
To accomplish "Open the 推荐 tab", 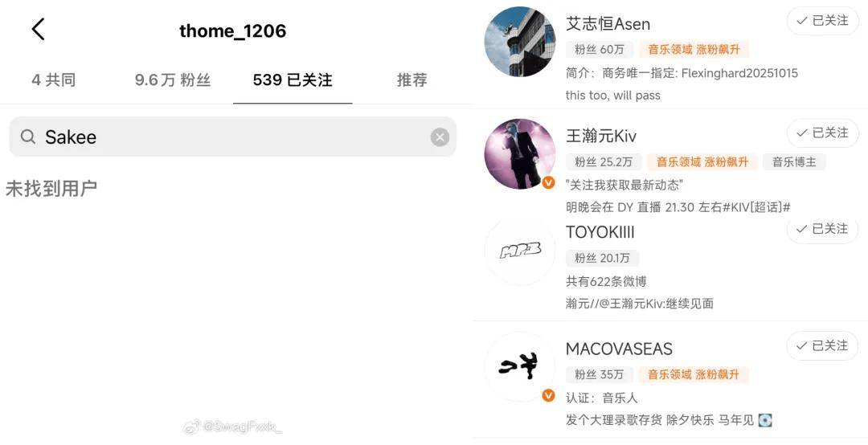I will (411, 80).
